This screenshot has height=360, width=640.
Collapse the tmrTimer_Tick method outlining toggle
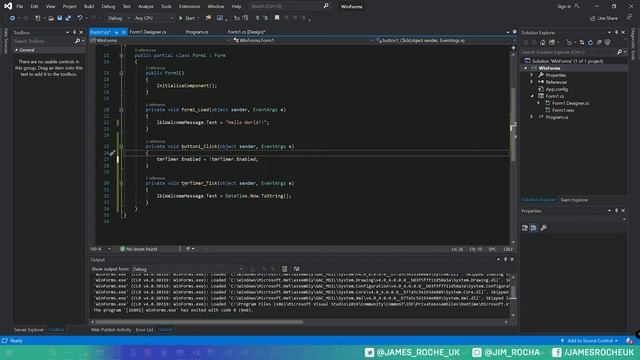[121, 183]
